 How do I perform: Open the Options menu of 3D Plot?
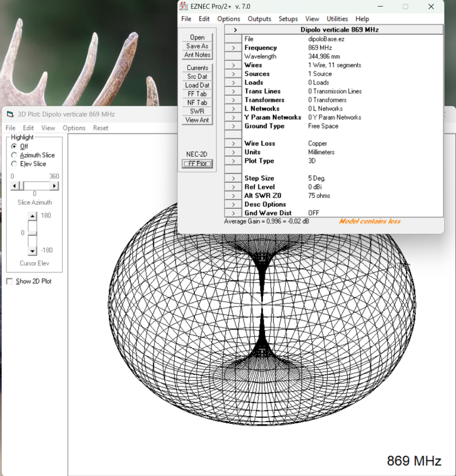pos(74,128)
